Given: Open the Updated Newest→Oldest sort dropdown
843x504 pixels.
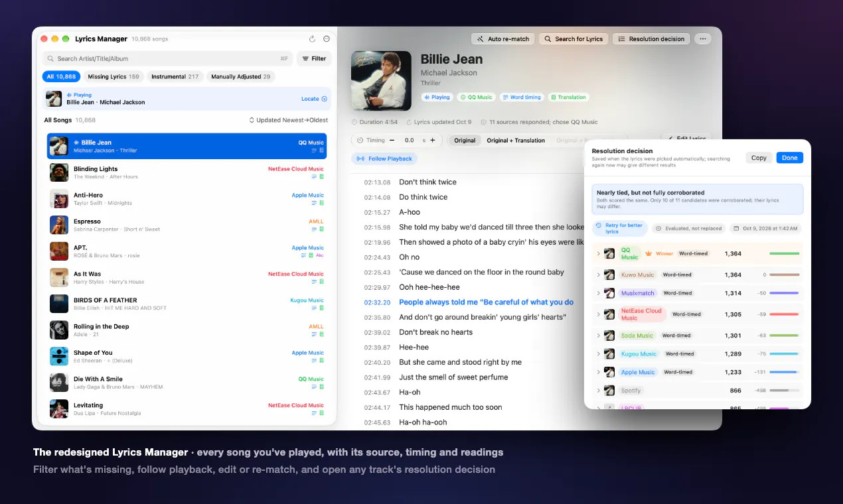Looking at the screenshot, I should click(x=288, y=120).
